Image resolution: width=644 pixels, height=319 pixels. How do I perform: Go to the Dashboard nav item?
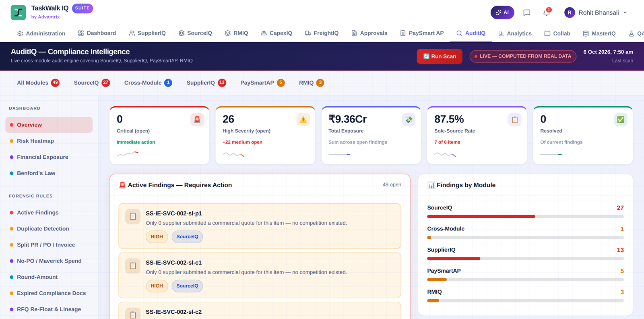97,33
